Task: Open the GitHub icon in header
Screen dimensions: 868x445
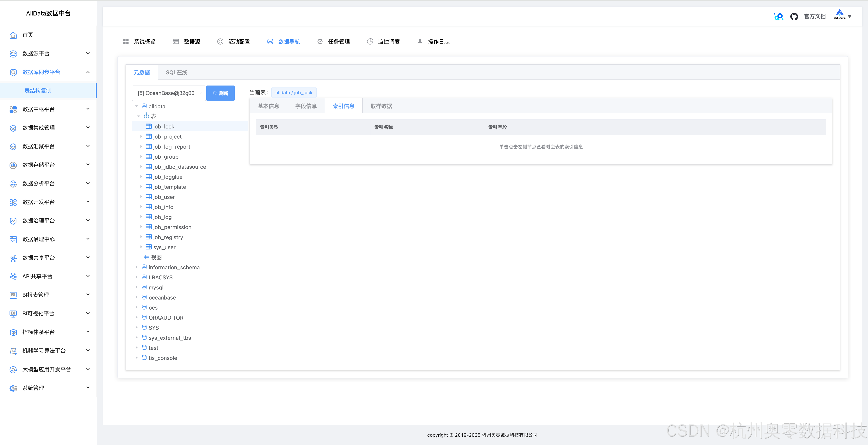Action: [794, 16]
